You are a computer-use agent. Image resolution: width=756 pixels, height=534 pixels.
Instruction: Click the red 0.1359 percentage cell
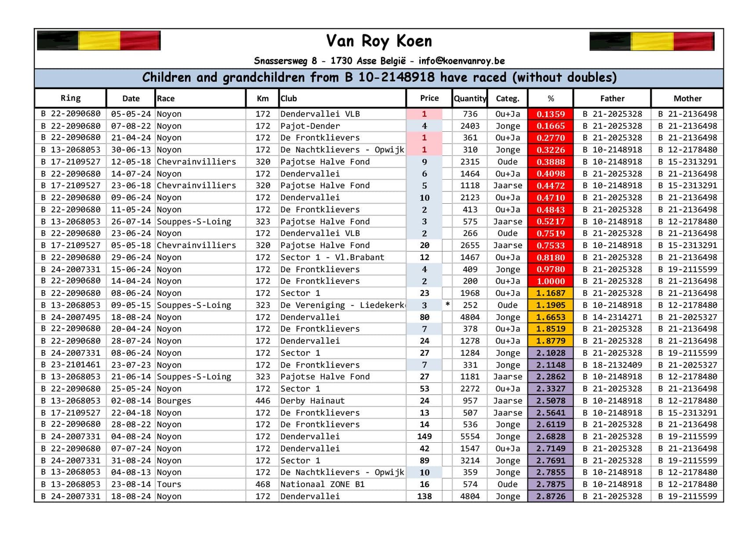tap(550, 114)
